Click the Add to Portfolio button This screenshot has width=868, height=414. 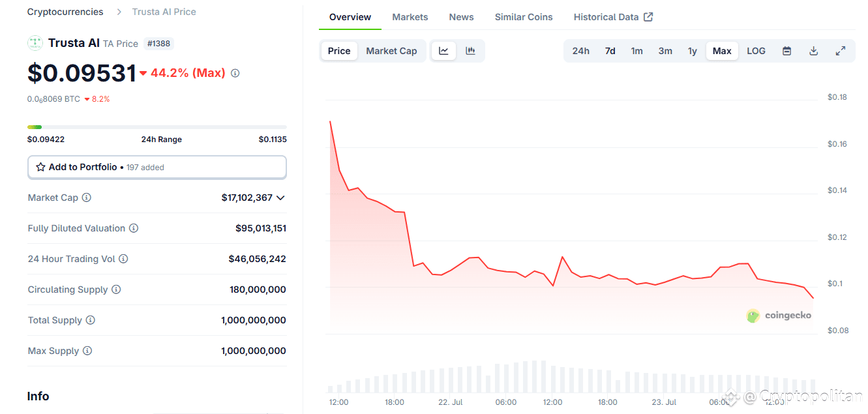[157, 167]
